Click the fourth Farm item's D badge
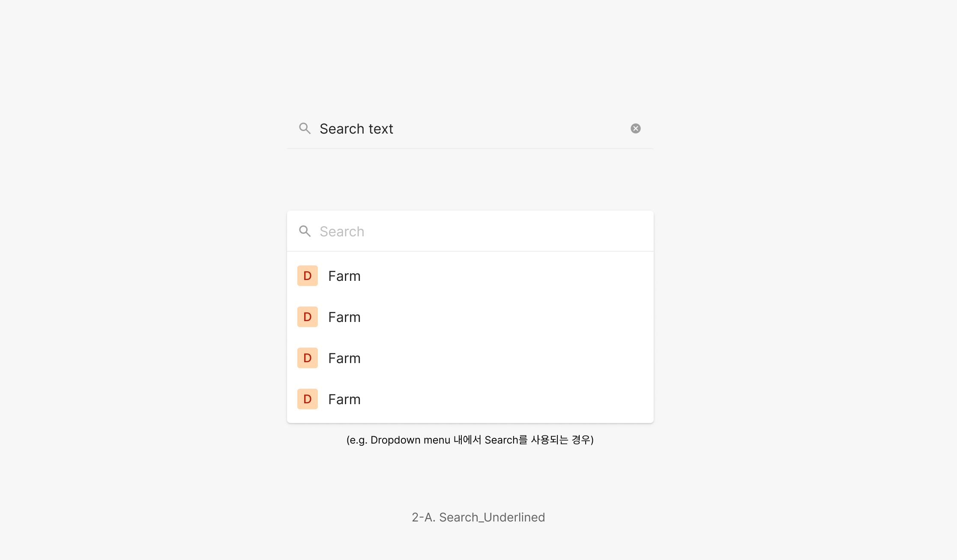The height and width of the screenshot is (560, 957). pos(308,399)
